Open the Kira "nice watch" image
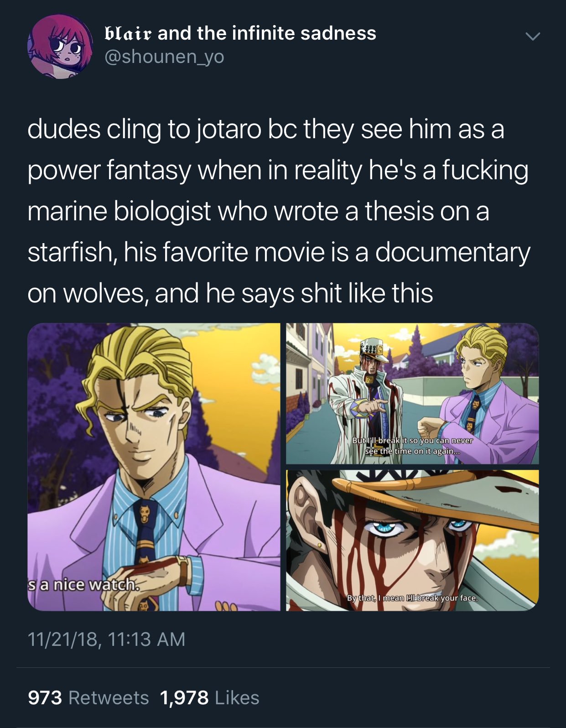This screenshot has height=728, width=566. [x=154, y=467]
